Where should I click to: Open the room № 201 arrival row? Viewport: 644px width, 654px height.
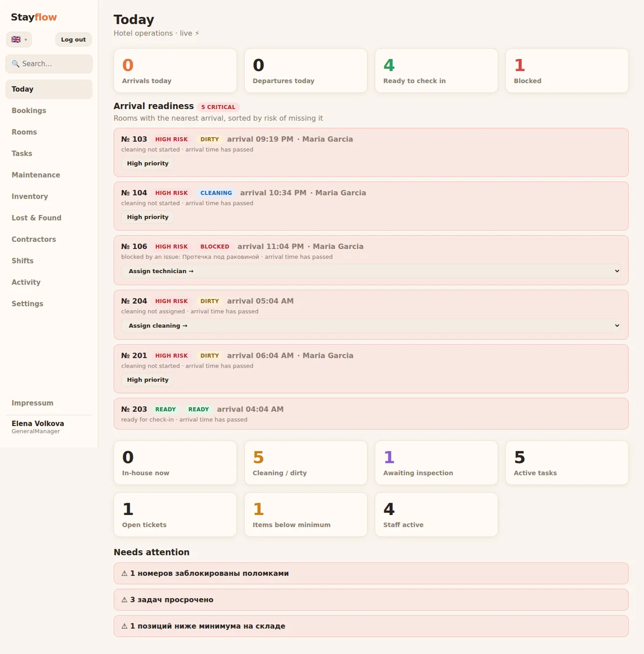(371, 369)
